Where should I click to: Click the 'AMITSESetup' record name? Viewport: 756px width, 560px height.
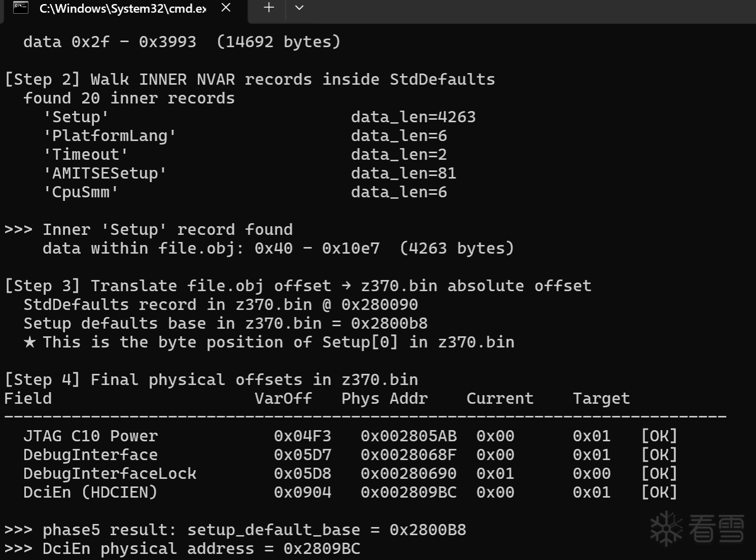click(x=105, y=173)
